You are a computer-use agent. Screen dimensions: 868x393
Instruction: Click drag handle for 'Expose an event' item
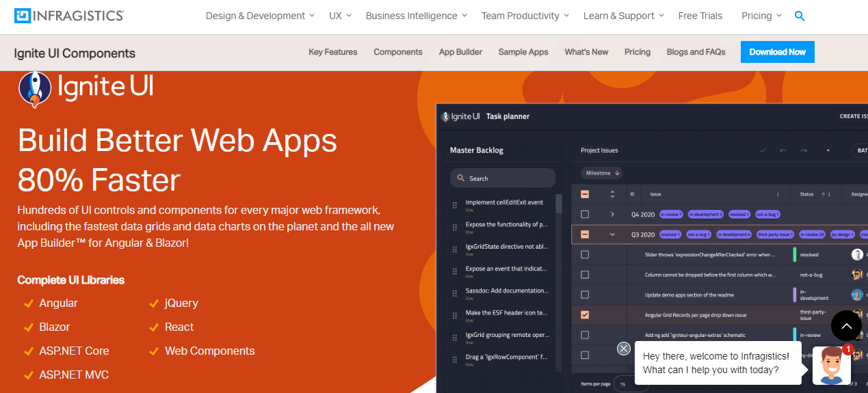click(455, 272)
